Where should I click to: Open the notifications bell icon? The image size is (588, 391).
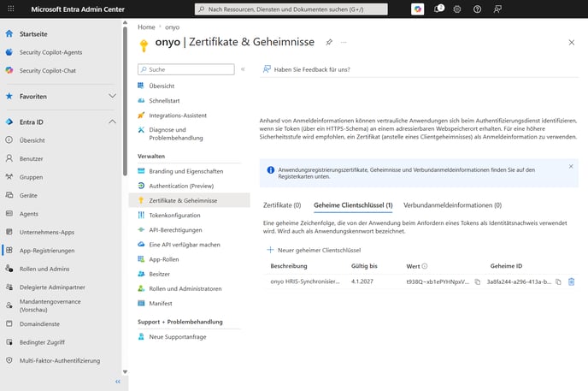coord(438,9)
